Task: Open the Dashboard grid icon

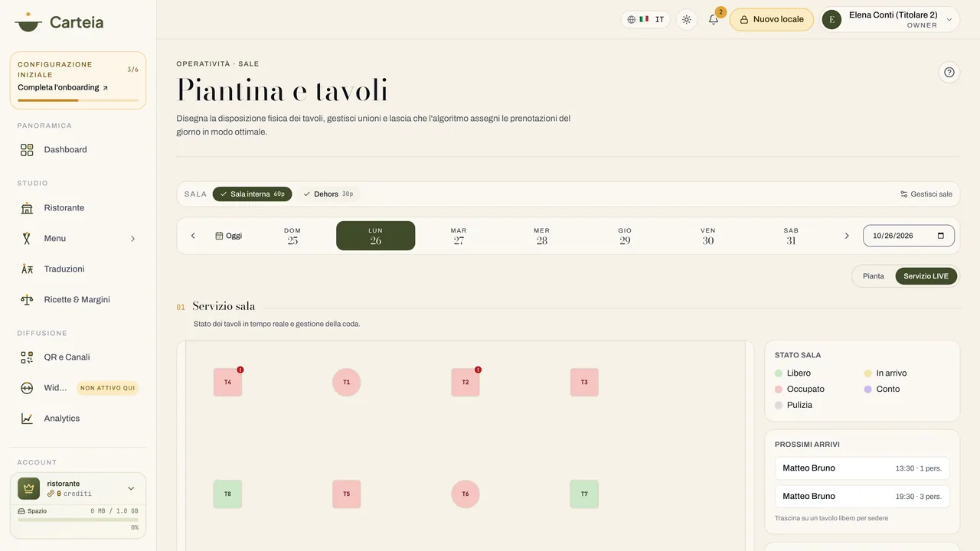Action: click(27, 150)
